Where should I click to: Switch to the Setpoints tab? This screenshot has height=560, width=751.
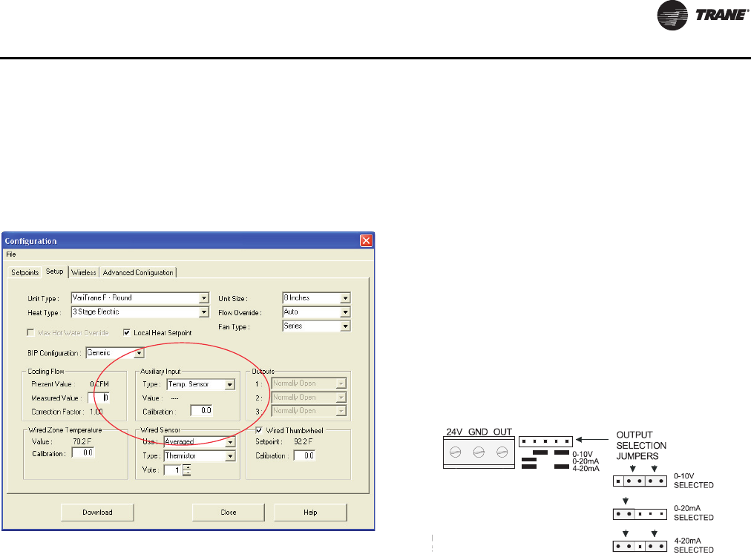(x=25, y=272)
